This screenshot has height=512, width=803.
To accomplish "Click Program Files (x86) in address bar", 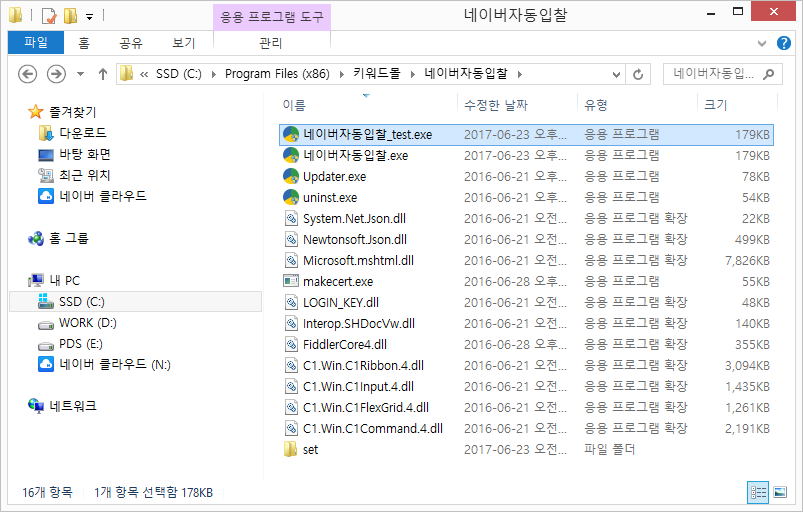I will pyautogui.click(x=277, y=74).
